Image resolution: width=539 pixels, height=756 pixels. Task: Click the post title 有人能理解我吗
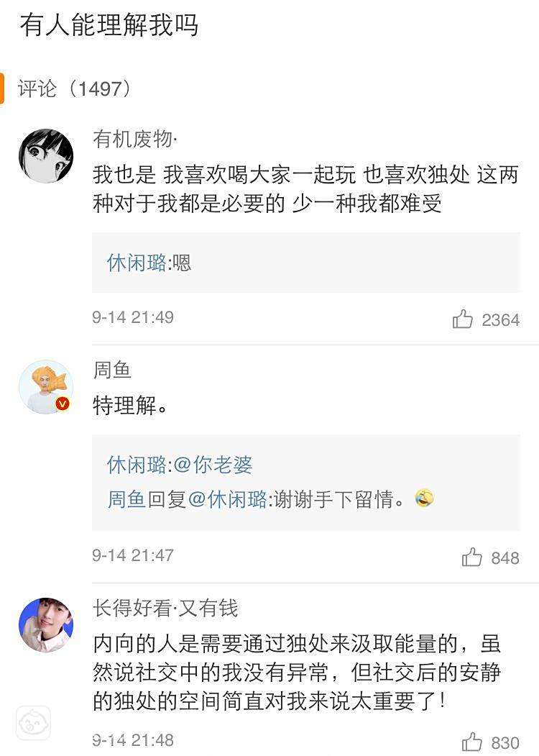tap(109, 26)
